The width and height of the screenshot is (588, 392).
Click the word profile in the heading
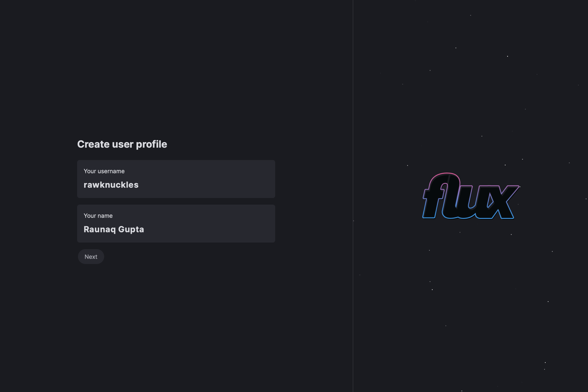[x=151, y=145]
